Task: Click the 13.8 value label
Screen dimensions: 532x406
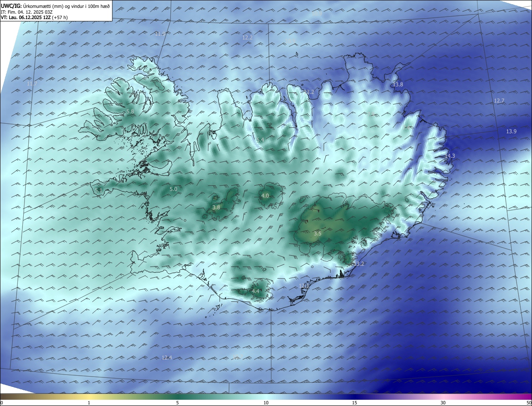Action: [398, 85]
